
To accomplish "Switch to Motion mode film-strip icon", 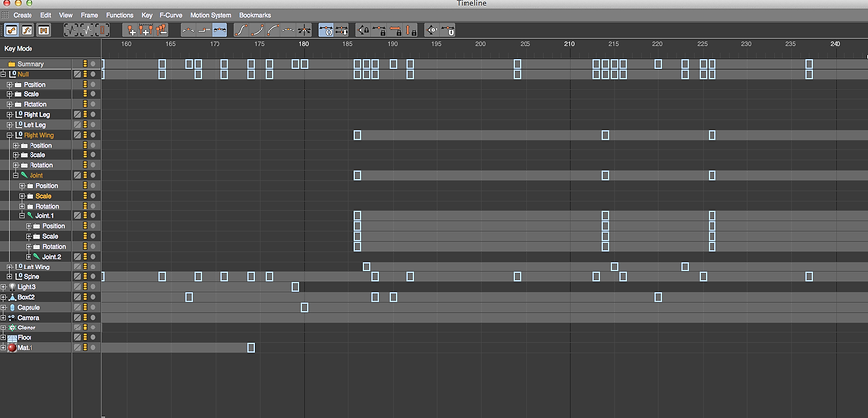I will pyautogui.click(x=43, y=30).
